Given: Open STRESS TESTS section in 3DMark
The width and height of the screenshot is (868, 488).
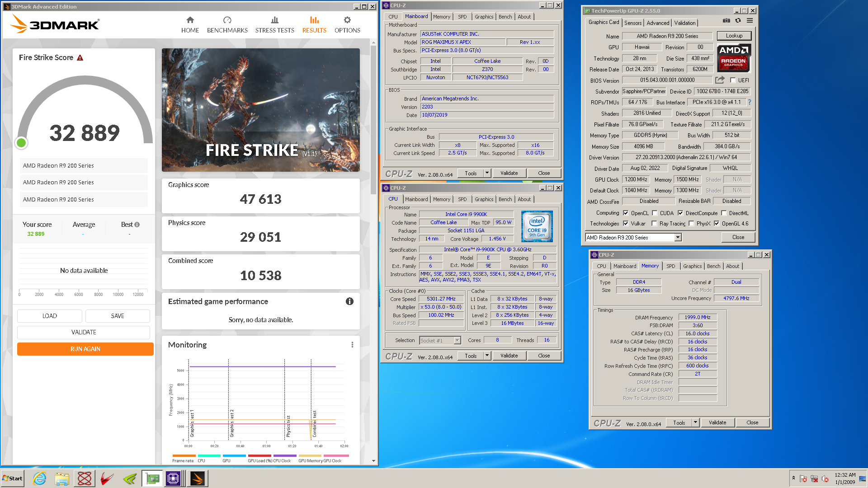Looking at the screenshot, I should coord(274,25).
